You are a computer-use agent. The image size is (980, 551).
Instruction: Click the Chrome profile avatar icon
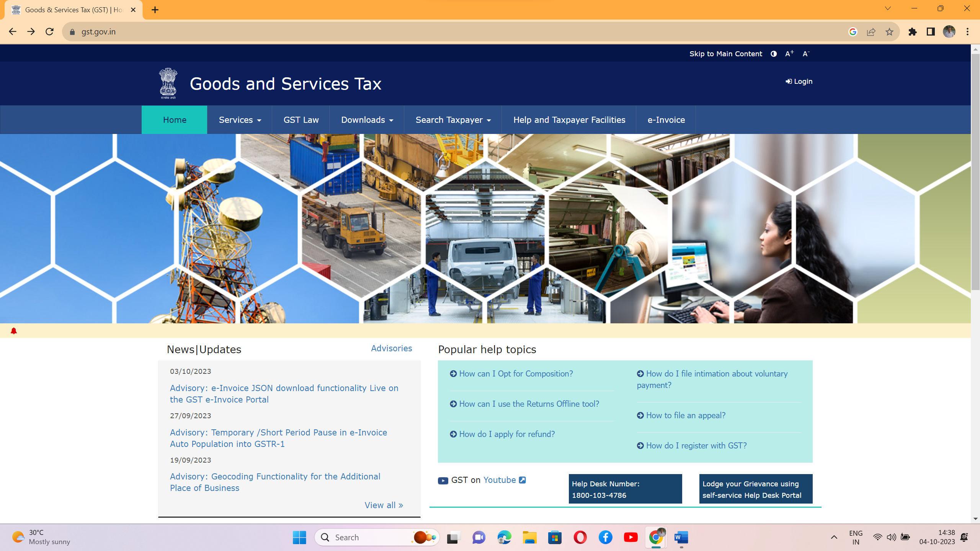pyautogui.click(x=948, y=31)
